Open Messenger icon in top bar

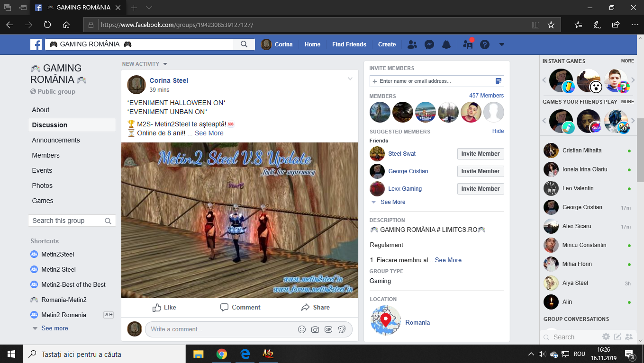pyautogui.click(x=429, y=44)
